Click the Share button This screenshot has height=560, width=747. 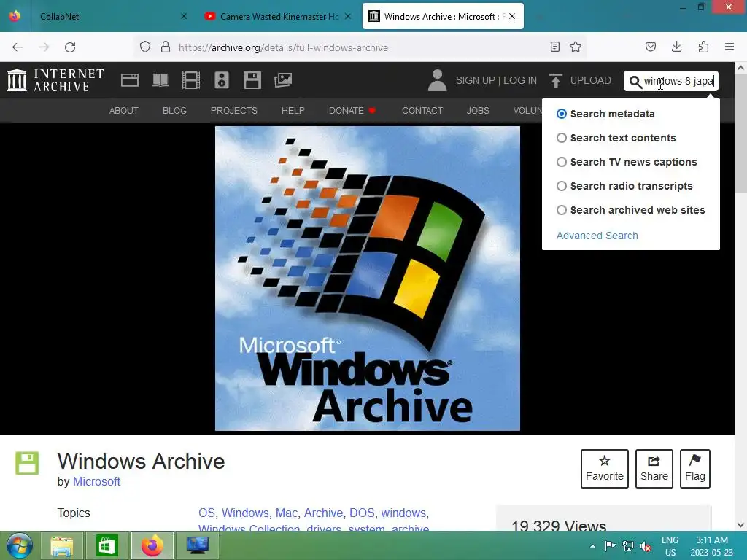[x=654, y=469]
